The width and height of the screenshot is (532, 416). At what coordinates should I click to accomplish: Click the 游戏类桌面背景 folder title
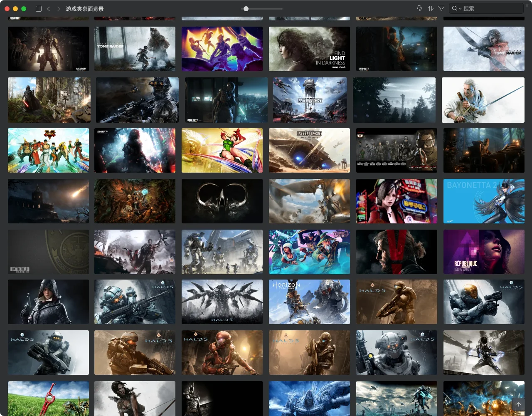[x=85, y=9]
